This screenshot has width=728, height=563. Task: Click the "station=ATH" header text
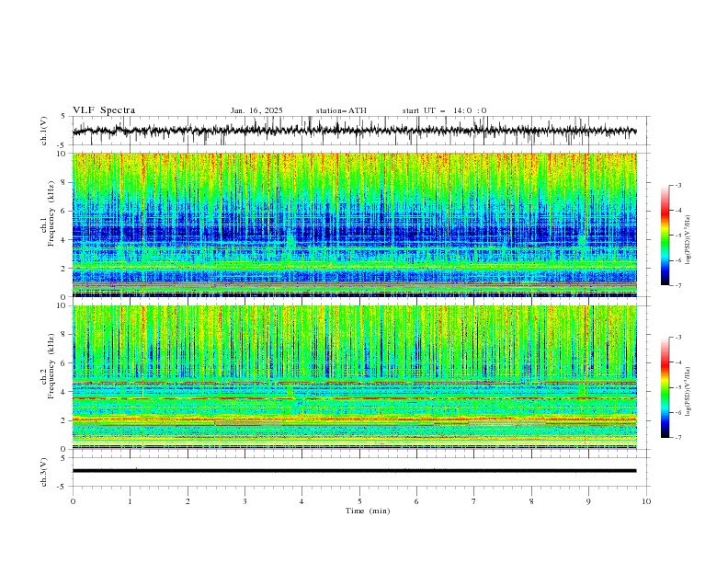click(x=341, y=110)
